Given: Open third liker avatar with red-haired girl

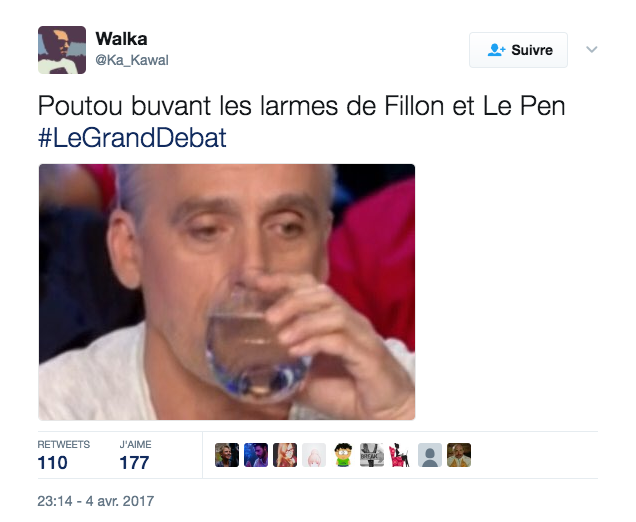Looking at the screenshot, I should (285, 455).
